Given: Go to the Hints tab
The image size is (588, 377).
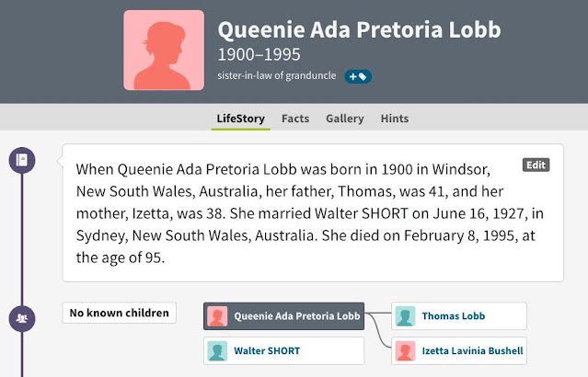Looking at the screenshot, I should click(395, 119).
